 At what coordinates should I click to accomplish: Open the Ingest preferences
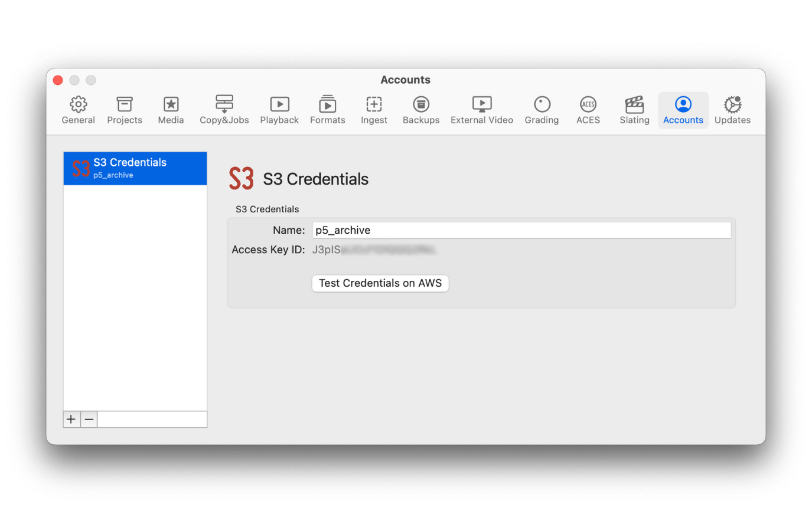374,110
